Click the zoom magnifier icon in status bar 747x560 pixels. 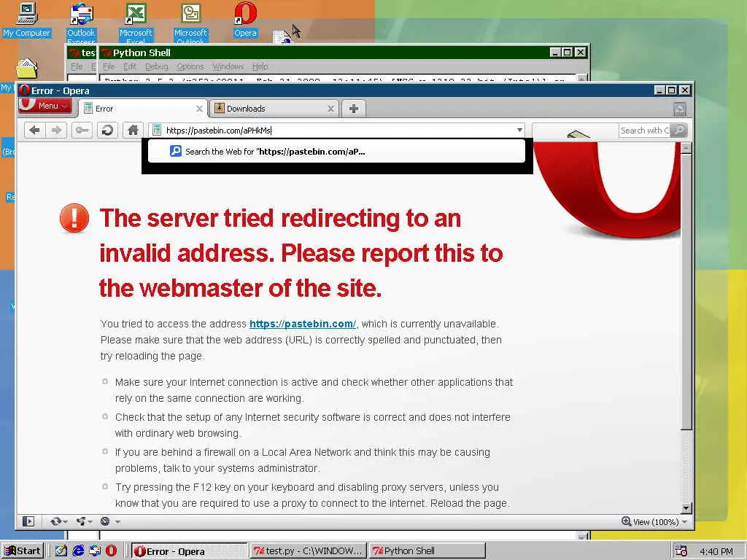[627, 521]
